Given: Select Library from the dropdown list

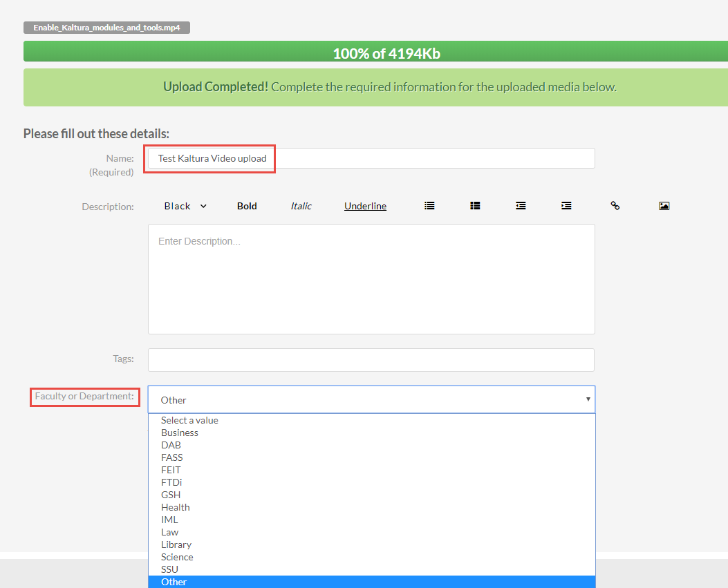Looking at the screenshot, I should (x=176, y=544).
